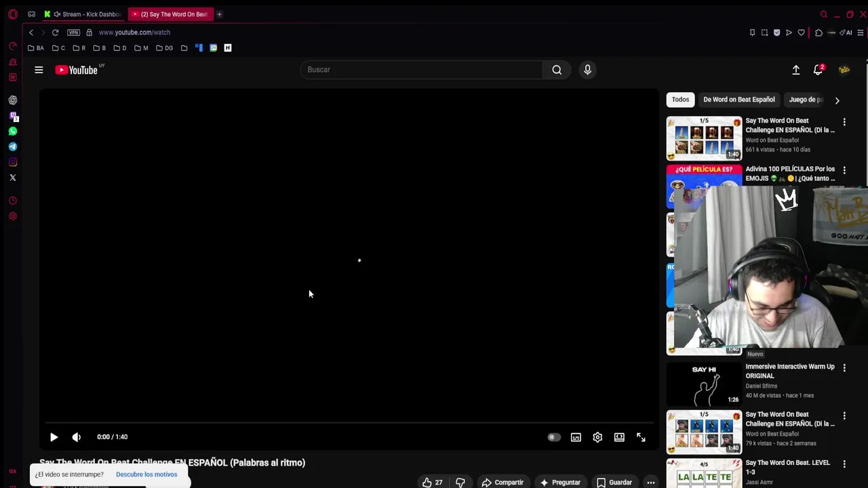Open menu for 'LEVEL 1-3' video
The width and height of the screenshot is (868, 488).
point(844,464)
